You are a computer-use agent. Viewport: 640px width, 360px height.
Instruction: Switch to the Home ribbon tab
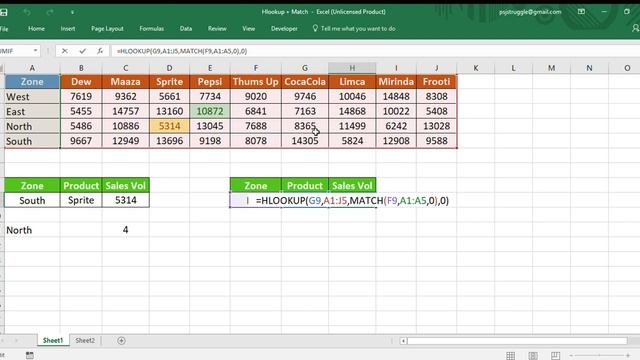pyautogui.click(x=36, y=29)
